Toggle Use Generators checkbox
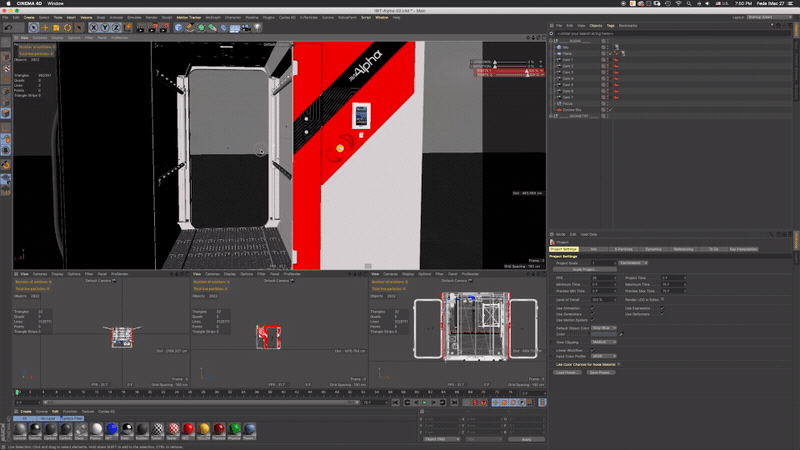This screenshot has width=800, height=450. (592, 314)
